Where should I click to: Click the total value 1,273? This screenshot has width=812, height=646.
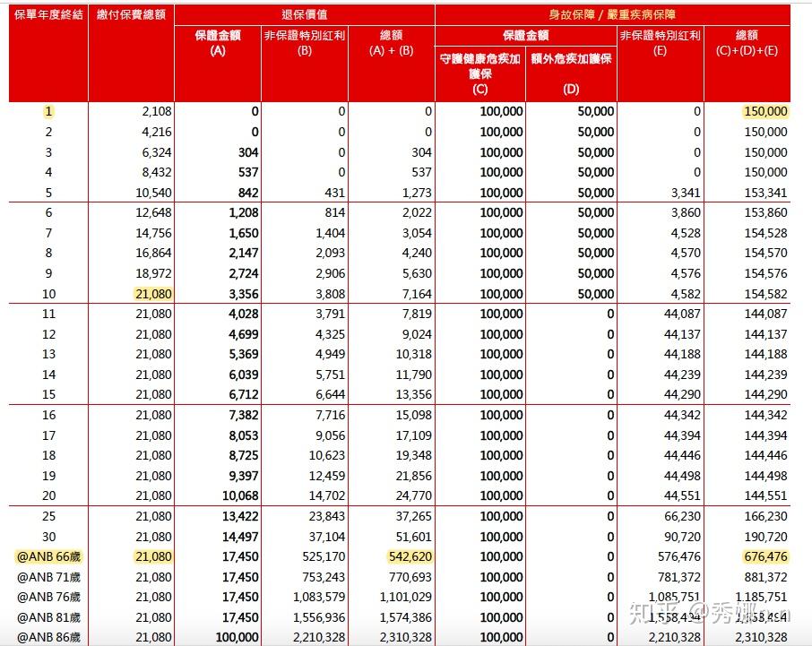coord(417,193)
